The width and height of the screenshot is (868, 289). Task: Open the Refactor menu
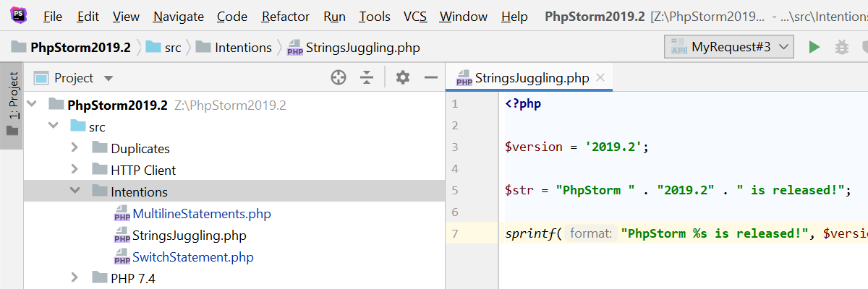286,16
